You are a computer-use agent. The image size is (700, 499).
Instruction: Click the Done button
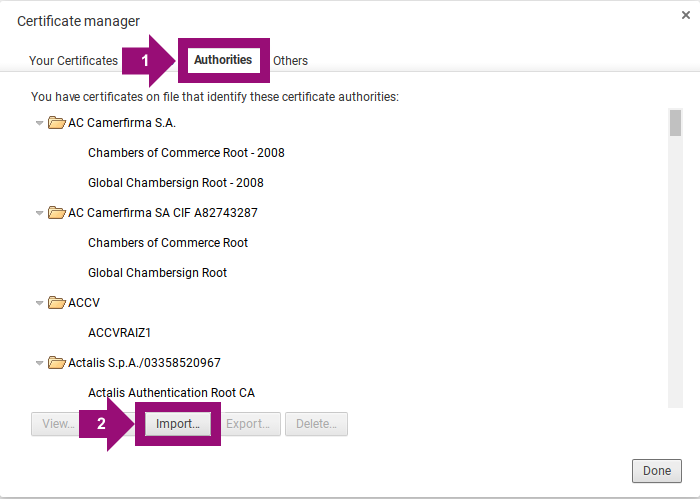point(656,471)
